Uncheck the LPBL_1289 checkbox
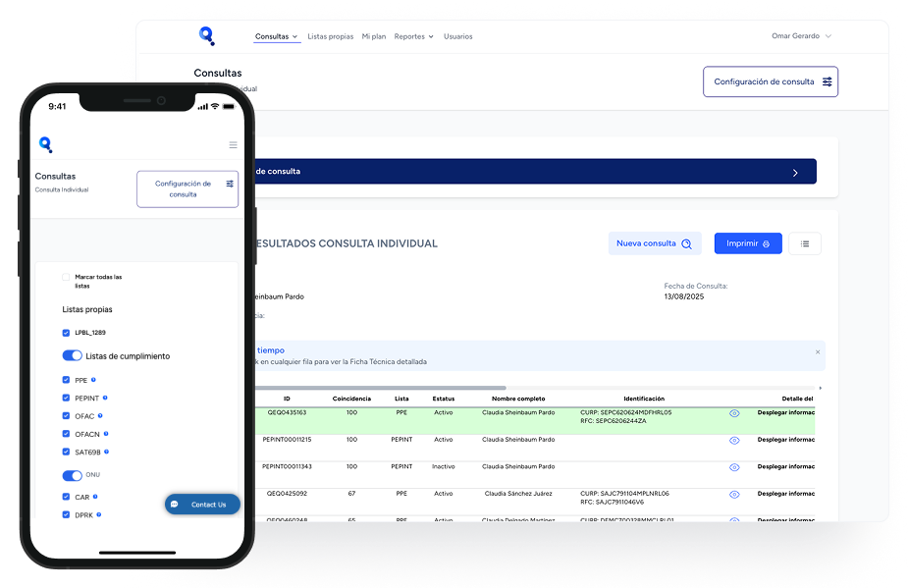This screenshot has height=588, width=908. coord(66,333)
